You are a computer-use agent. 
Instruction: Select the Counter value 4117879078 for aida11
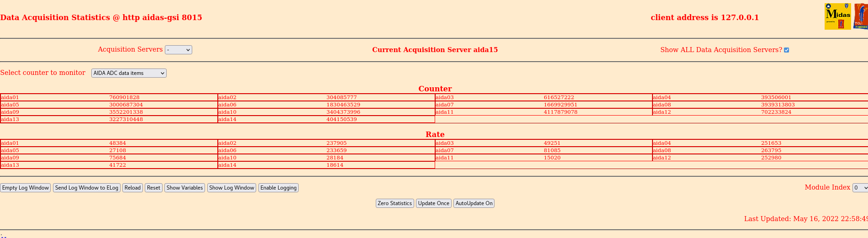click(x=561, y=112)
